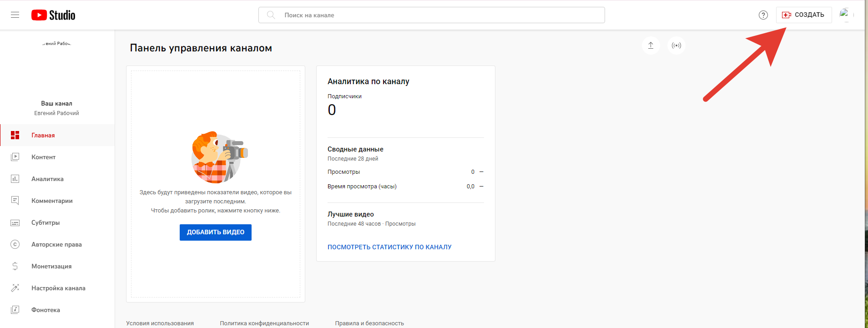Open Контент section in sidebar
The image size is (868, 328).
(43, 157)
